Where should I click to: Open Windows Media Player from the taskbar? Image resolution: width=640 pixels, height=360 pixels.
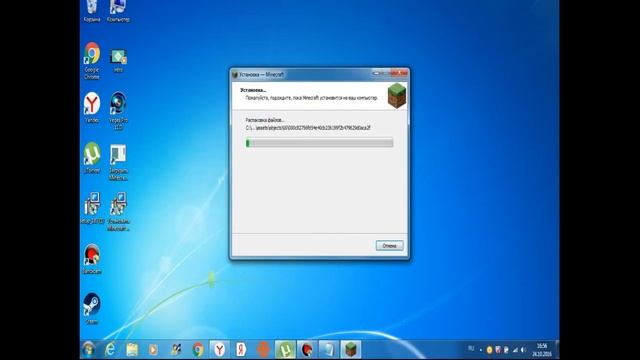click(153, 349)
